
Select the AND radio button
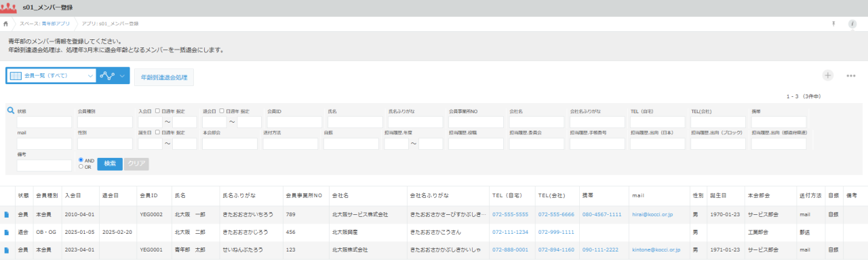pos(81,161)
